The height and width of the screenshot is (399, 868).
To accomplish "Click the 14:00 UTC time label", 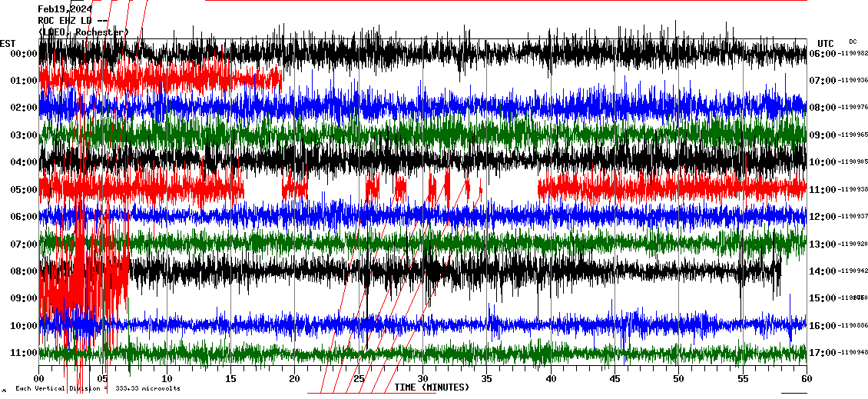I will click(x=822, y=271).
